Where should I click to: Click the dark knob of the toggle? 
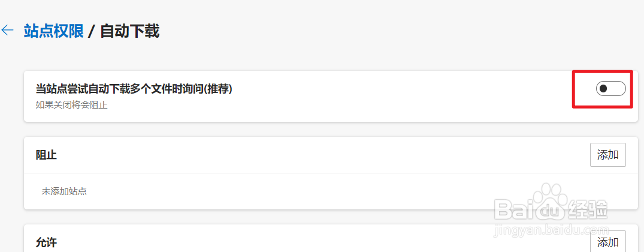pos(604,89)
